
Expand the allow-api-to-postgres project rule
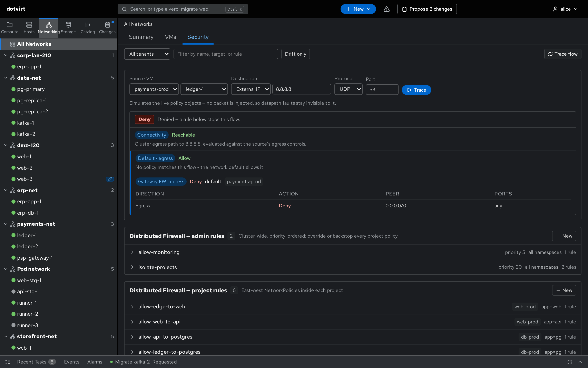[x=132, y=337]
